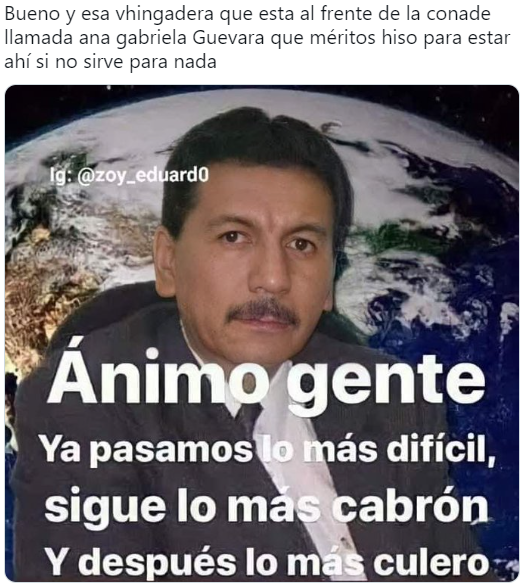The height and width of the screenshot is (587, 525).
Task: Click the "sigue lo más cabrón" caption line
Action: 267,507
